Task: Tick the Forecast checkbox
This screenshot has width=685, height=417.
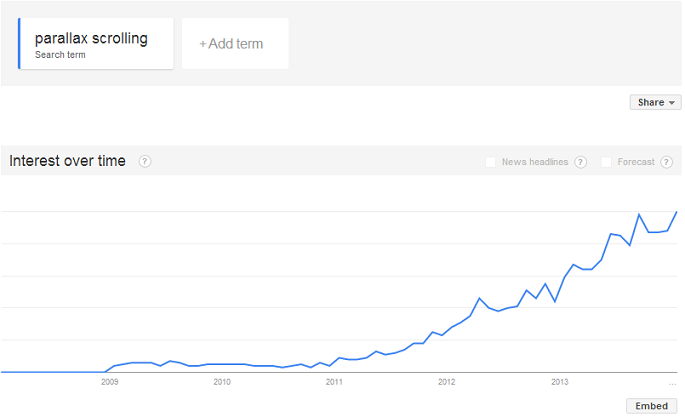Action: (x=606, y=162)
